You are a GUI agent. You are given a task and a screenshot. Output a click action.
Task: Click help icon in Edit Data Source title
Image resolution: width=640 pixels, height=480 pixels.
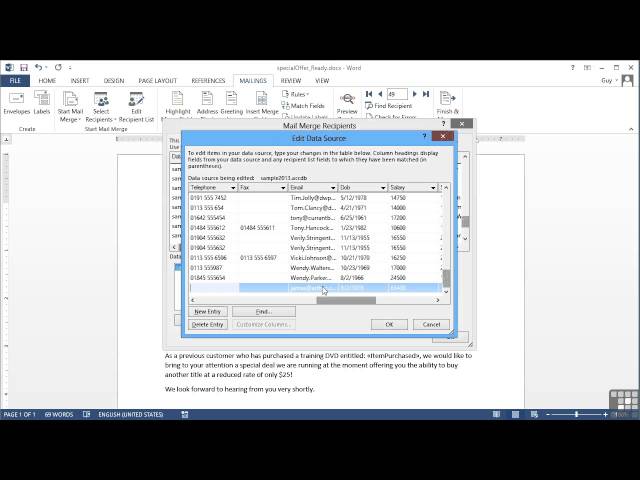pyautogui.click(x=424, y=136)
